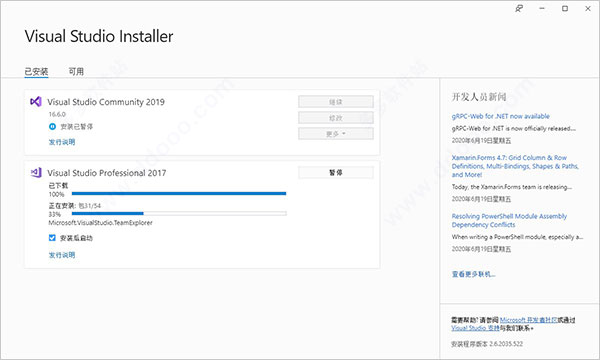This screenshot has height=360, width=600.
Task: Click the When writing a PowerShell module summary
Action: [517, 237]
